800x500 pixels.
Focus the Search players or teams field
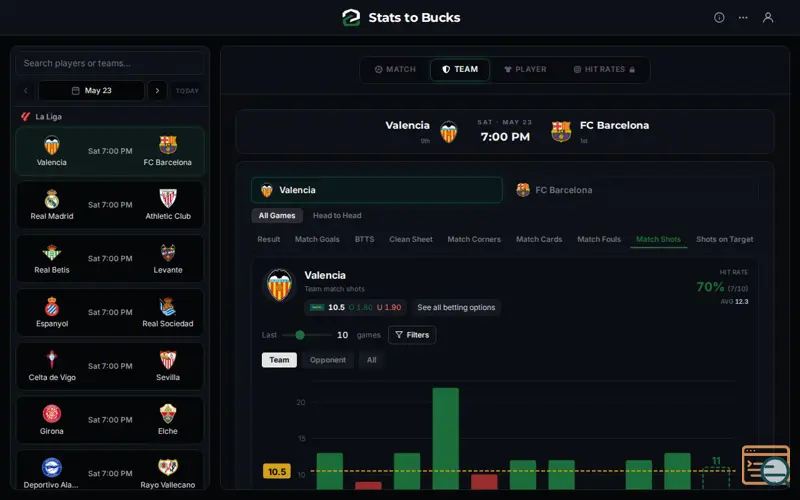(x=110, y=63)
